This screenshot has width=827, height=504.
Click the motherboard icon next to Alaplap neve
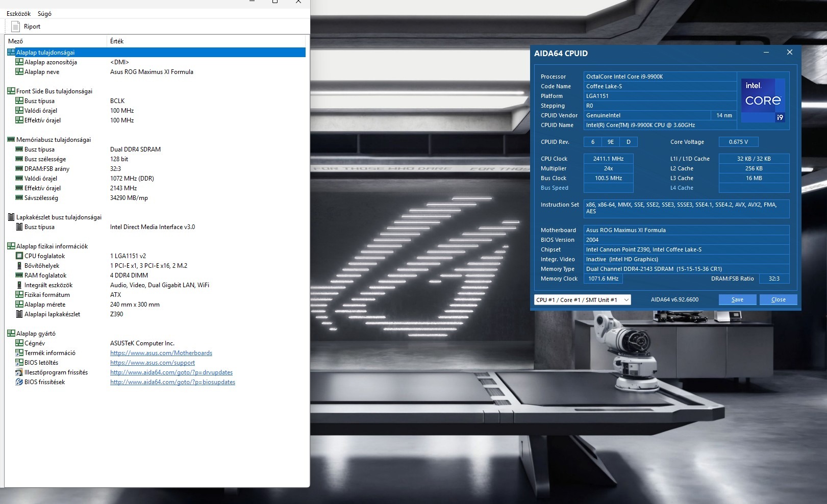(x=19, y=71)
